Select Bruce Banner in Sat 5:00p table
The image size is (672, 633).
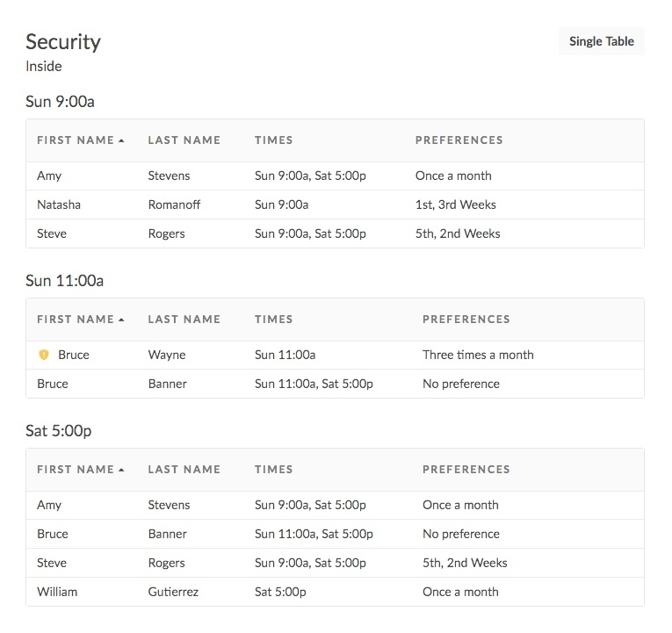coord(53,534)
